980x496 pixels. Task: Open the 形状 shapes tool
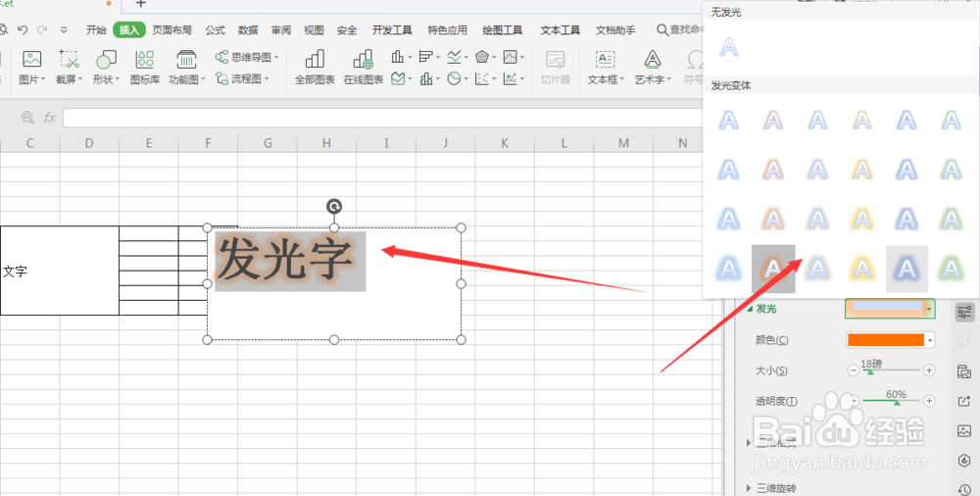[x=106, y=60]
